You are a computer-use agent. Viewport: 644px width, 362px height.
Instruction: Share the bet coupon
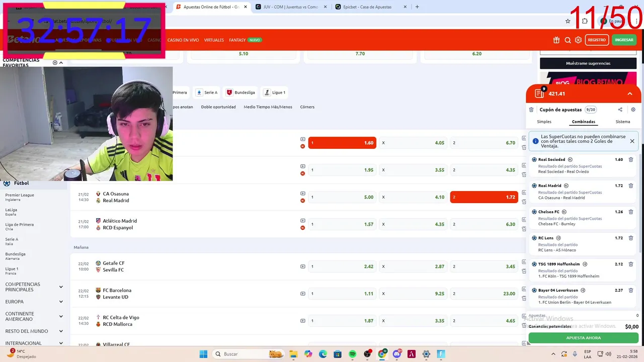[x=620, y=110]
